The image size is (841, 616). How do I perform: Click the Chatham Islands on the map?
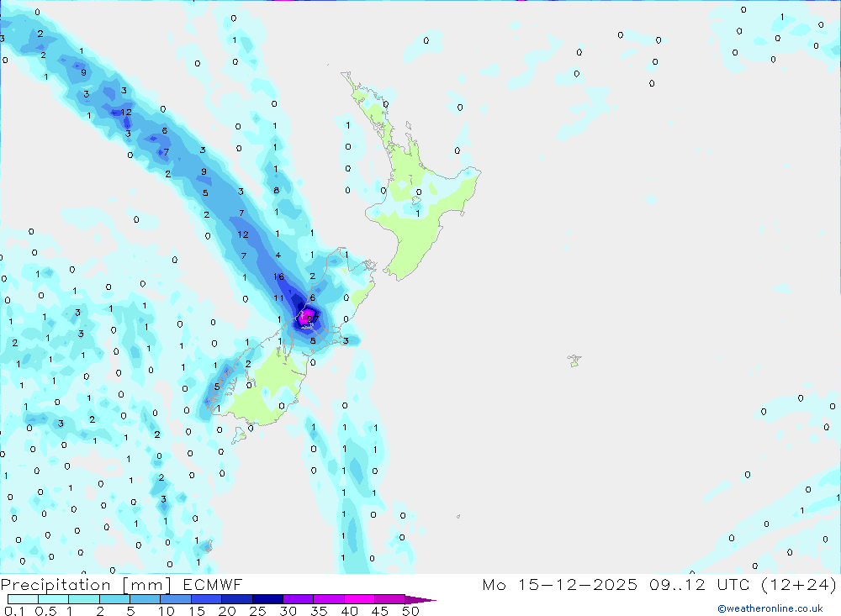[x=574, y=361]
